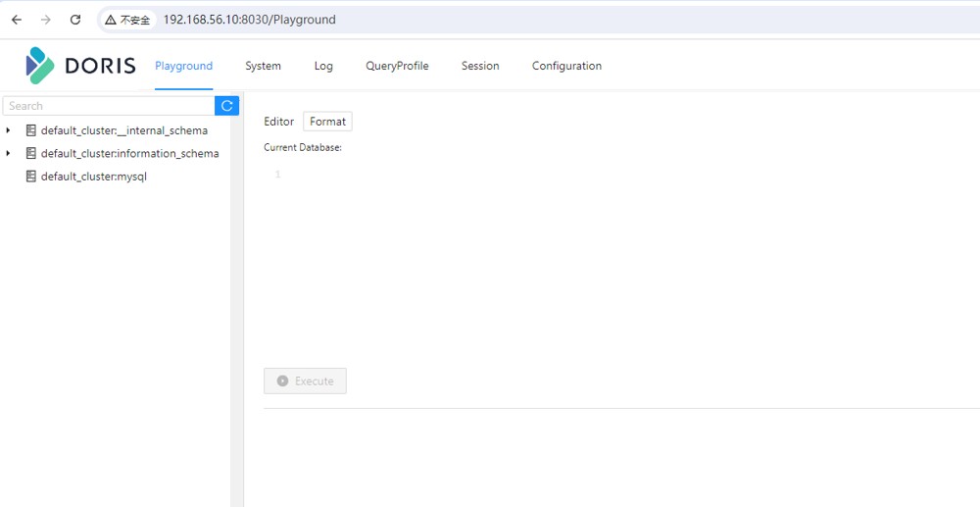
Task: Open the Configuration tab
Action: pyautogui.click(x=566, y=66)
